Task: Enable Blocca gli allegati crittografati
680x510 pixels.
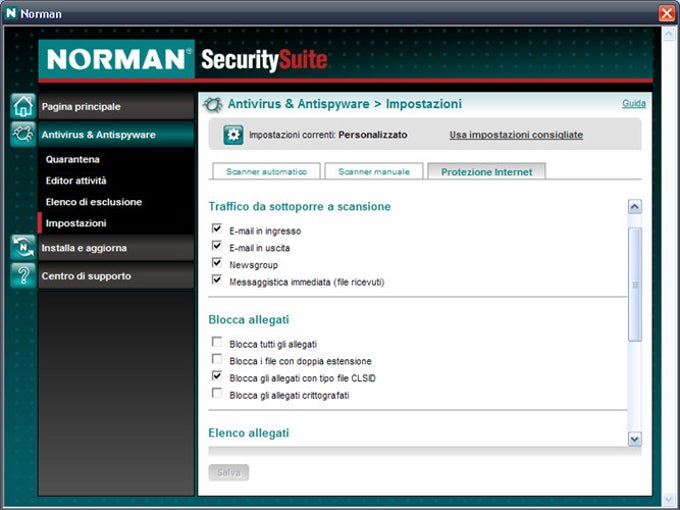Action: click(x=217, y=393)
